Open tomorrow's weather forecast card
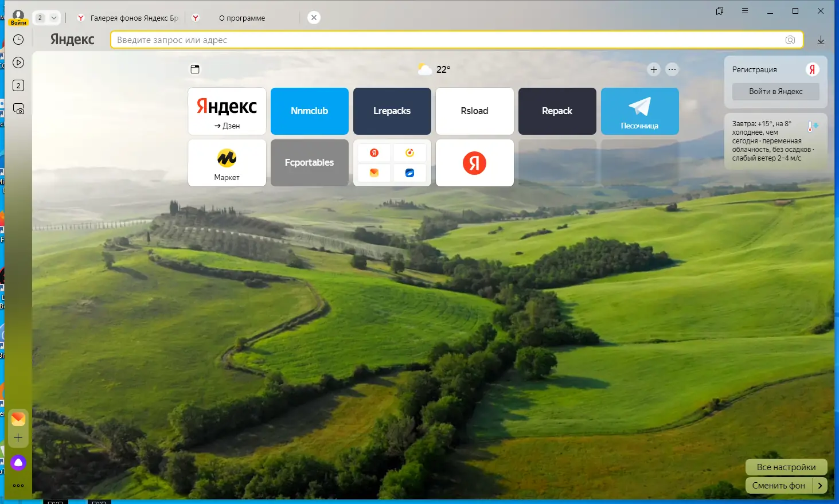 click(776, 141)
